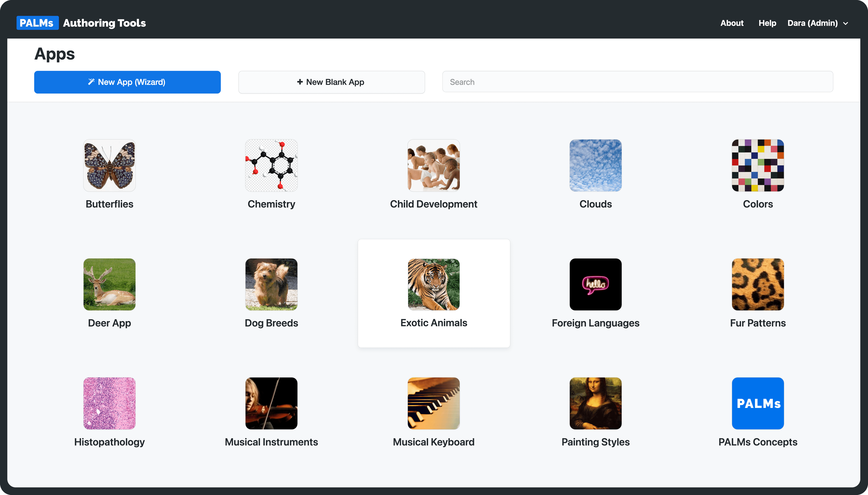Click the Musical Keyboard label

pyautogui.click(x=434, y=442)
